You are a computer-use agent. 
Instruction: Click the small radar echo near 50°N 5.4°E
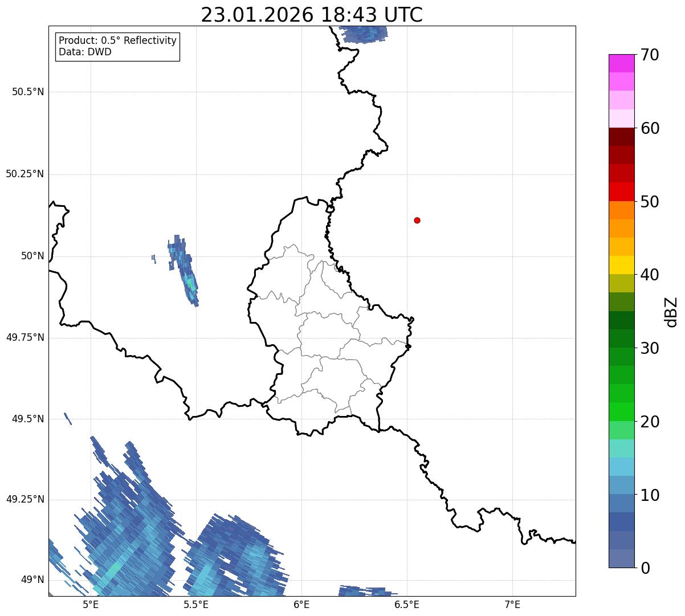184,271
